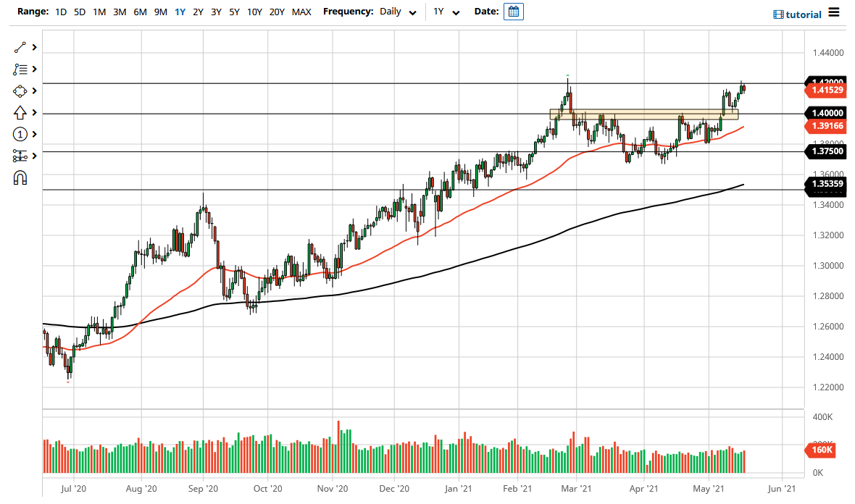The height and width of the screenshot is (504, 855).
Task: Select the arc drawing tool at sidebar bottom
Action: [x=20, y=177]
